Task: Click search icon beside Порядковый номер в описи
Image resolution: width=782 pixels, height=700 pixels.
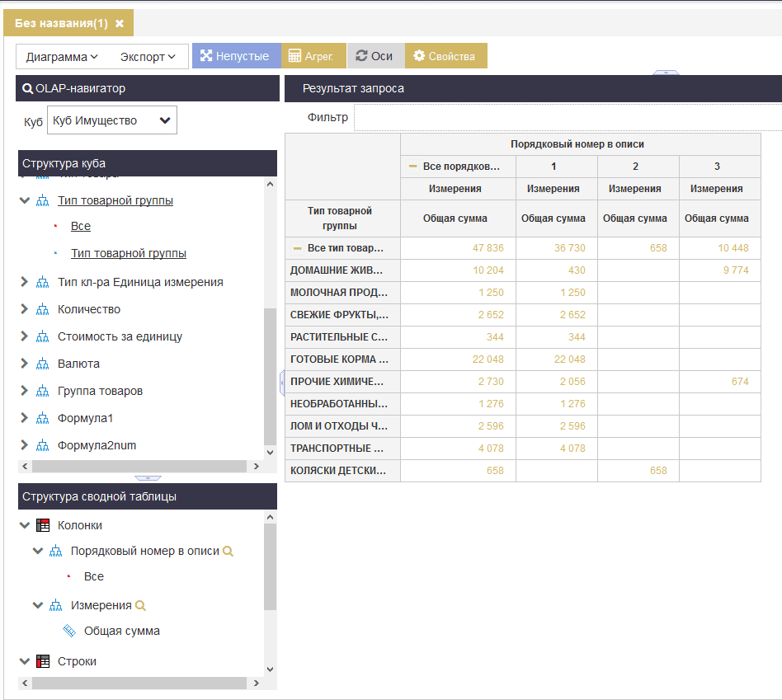Action: click(x=228, y=552)
